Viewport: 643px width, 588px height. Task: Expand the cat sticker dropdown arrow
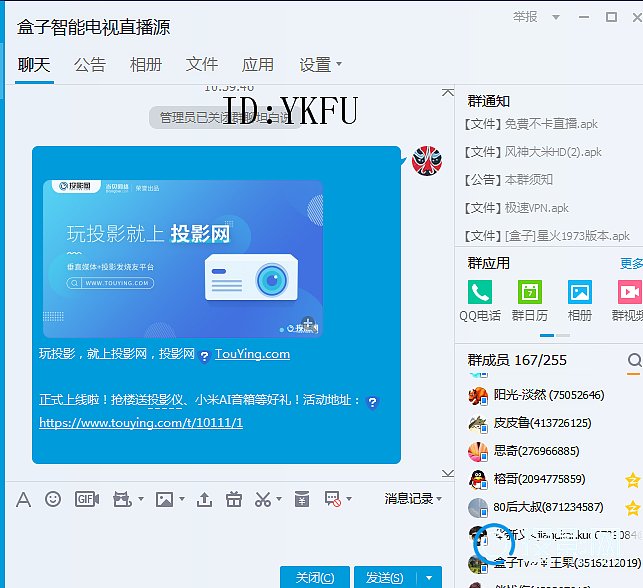141,499
